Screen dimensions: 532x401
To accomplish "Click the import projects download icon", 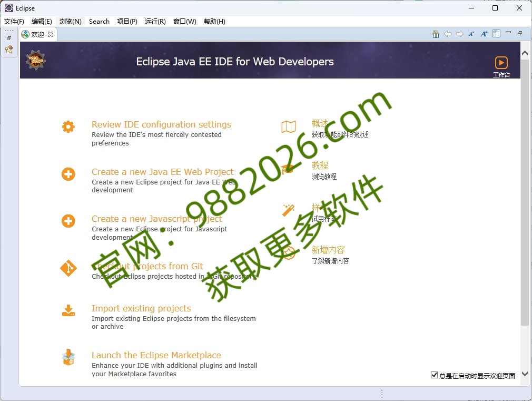I will tap(68, 310).
